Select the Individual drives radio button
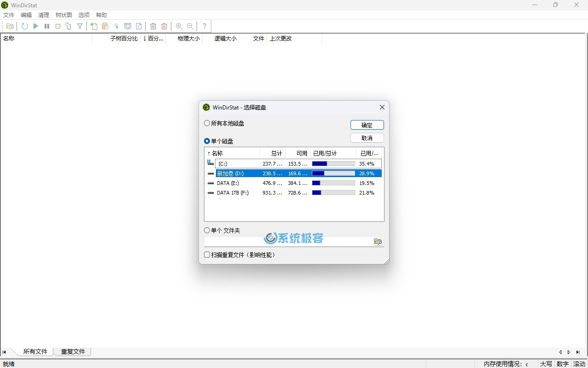The height and width of the screenshot is (368, 588). 207,141
